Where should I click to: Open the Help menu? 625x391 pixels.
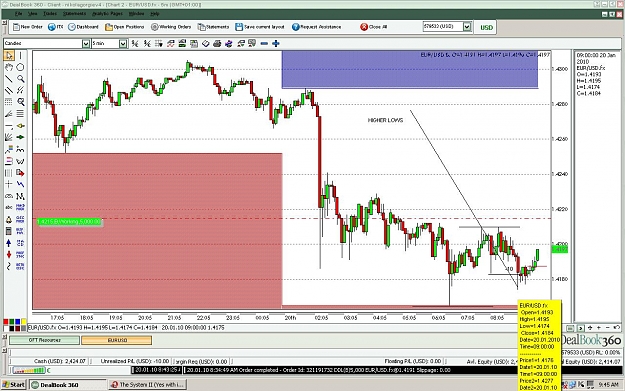pyautogui.click(x=155, y=14)
